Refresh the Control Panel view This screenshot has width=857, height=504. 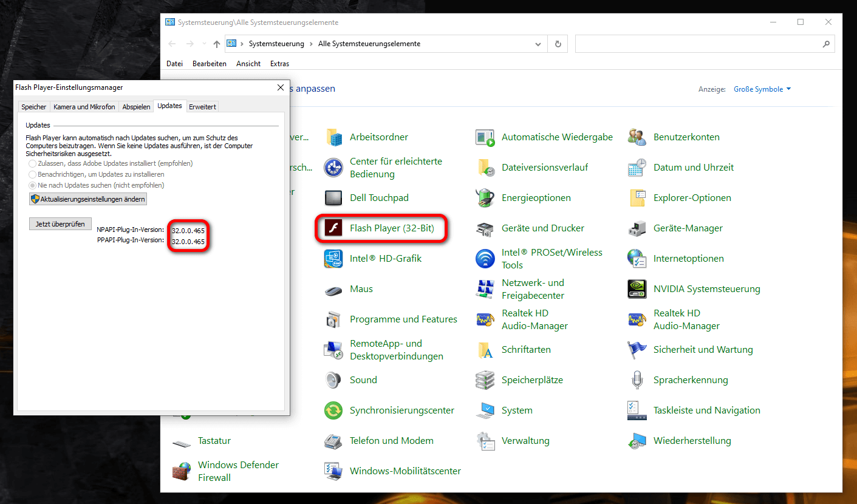(x=558, y=44)
